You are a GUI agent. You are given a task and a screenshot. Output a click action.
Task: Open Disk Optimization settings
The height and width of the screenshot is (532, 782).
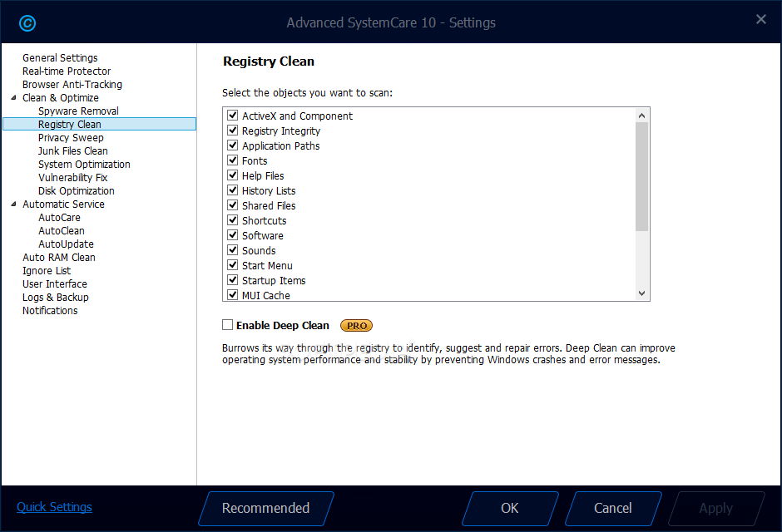pos(77,191)
